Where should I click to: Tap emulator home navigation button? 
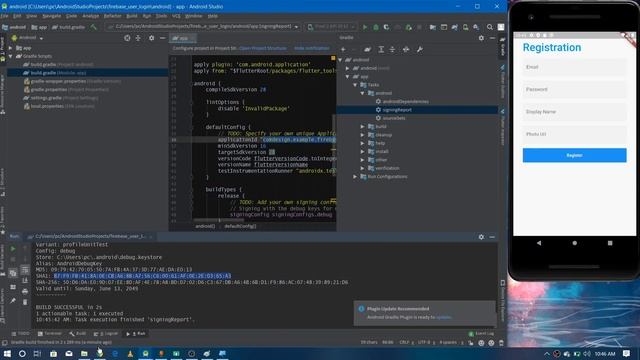pyautogui.click(x=574, y=243)
